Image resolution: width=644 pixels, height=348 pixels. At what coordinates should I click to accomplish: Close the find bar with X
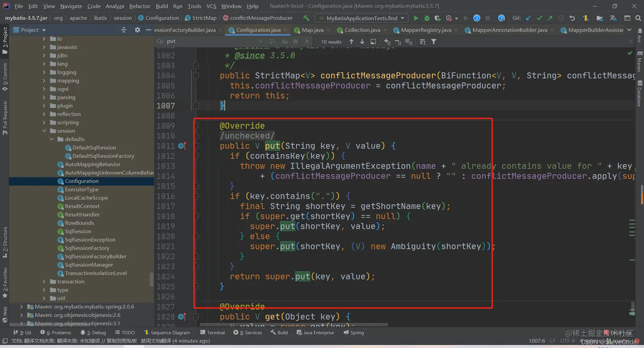coord(631,41)
